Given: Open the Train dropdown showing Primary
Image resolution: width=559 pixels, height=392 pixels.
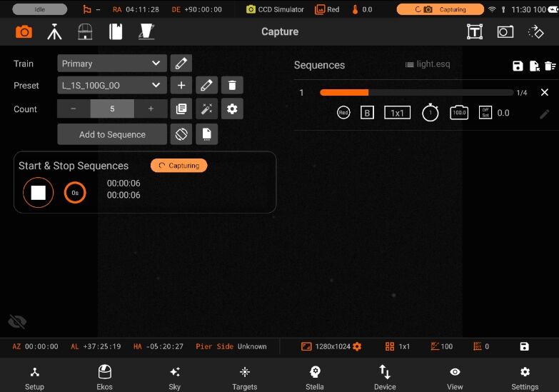Looking at the screenshot, I should coord(112,64).
